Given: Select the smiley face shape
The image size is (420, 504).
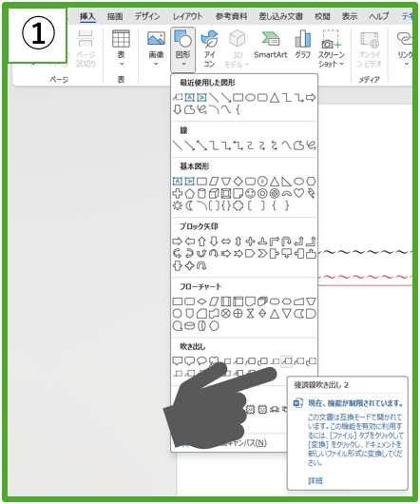Looking at the screenshot, I should [250, 193].
